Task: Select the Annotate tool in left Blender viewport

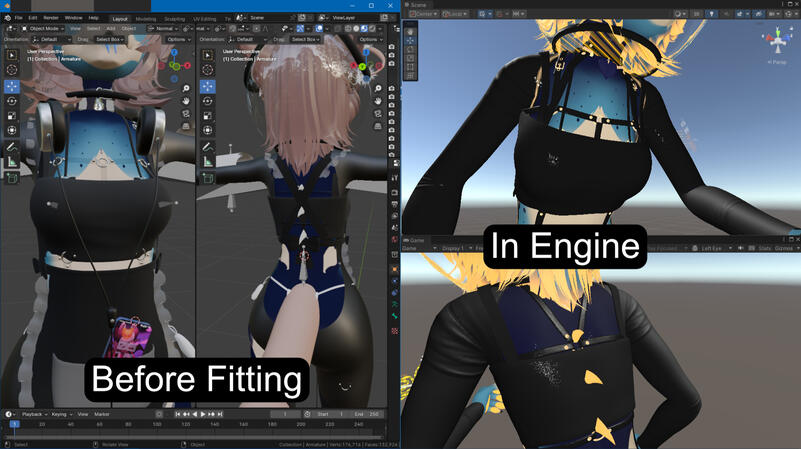Action: (12, 148)
